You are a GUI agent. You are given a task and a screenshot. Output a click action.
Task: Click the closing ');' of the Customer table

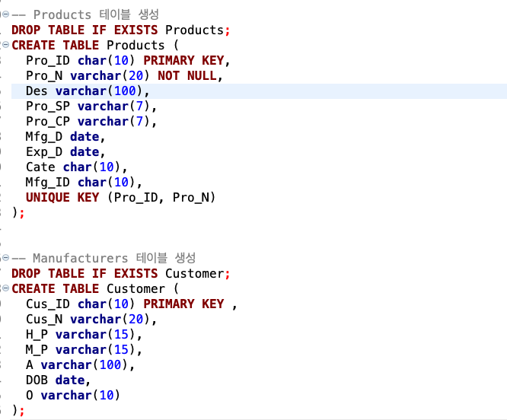(18, 411)
